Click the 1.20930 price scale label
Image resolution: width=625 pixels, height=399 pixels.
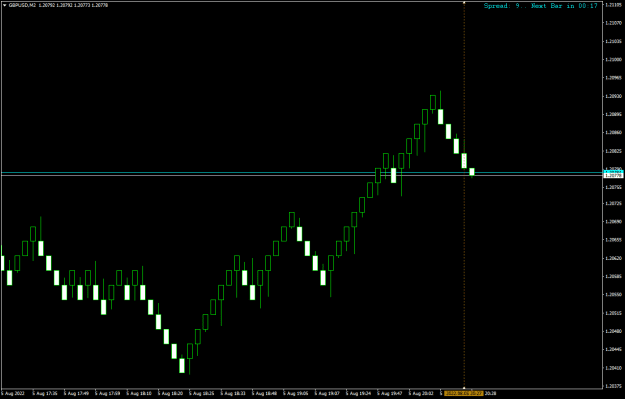pos(613,96)
